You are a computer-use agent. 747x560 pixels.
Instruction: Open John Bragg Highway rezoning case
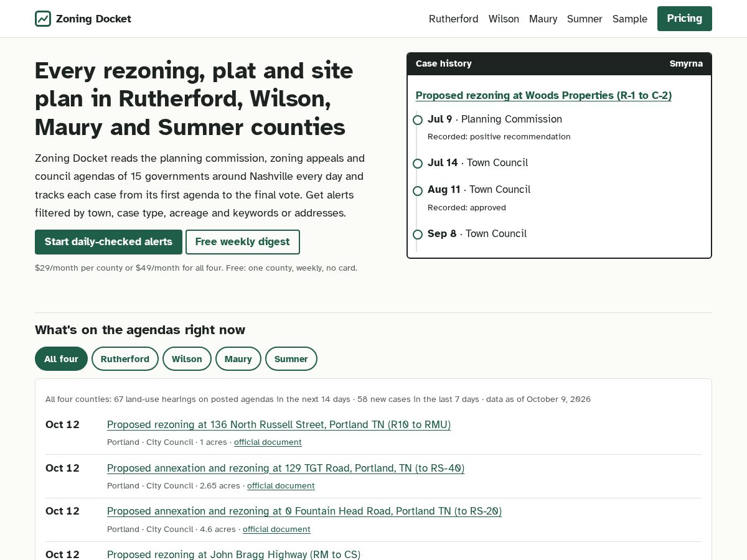pos(233,554)
